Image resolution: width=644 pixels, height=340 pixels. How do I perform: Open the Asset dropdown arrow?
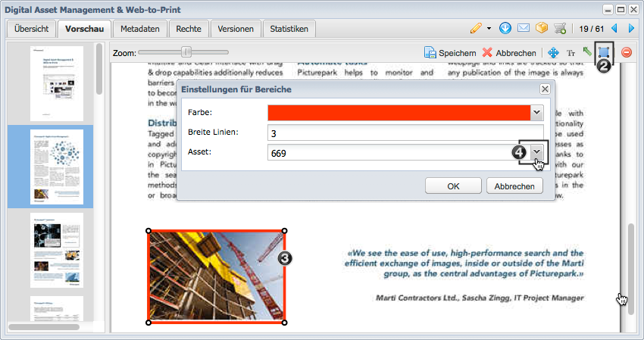point(536,152)
